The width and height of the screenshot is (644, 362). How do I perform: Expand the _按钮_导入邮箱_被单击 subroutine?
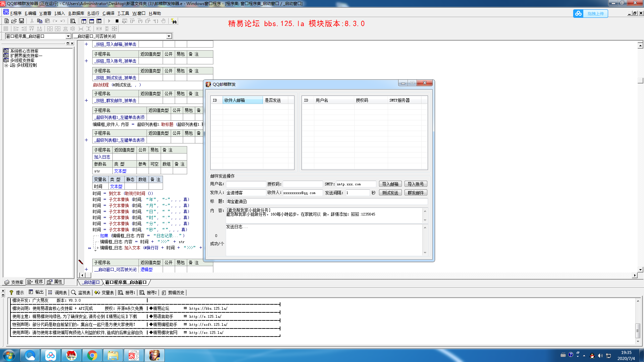coord(86,44)
